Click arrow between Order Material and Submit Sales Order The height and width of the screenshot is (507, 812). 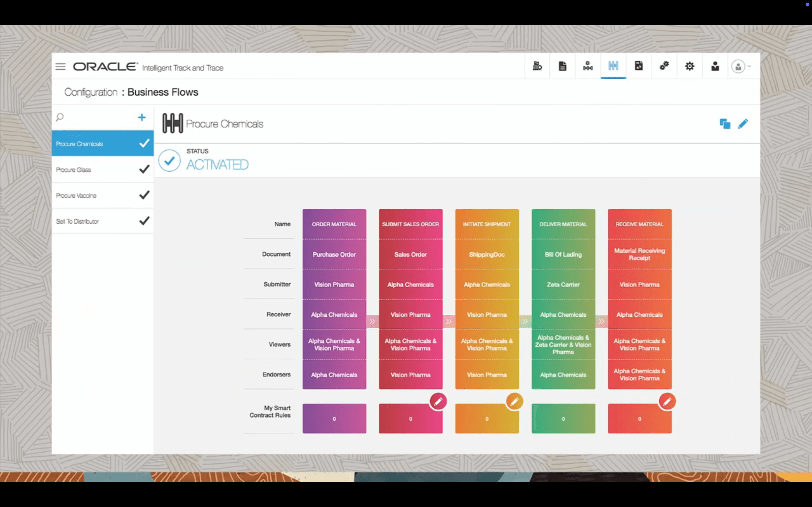tap(372, 321)
